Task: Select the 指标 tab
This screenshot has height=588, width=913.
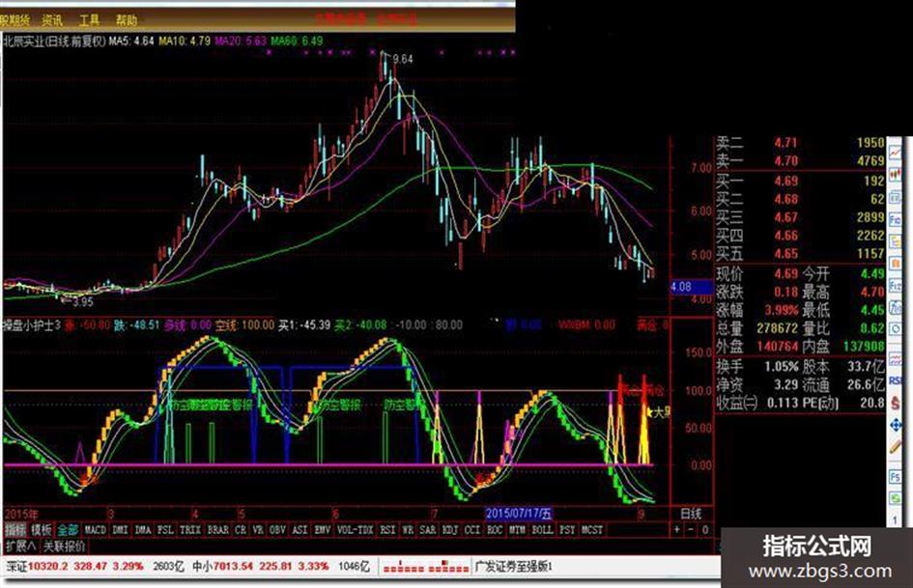Action: click(15, 530)
